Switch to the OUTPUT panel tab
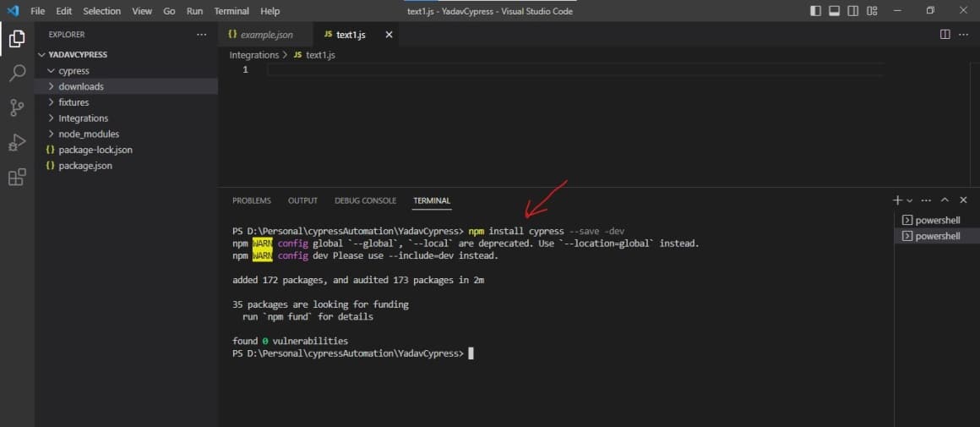 point(302,200)
